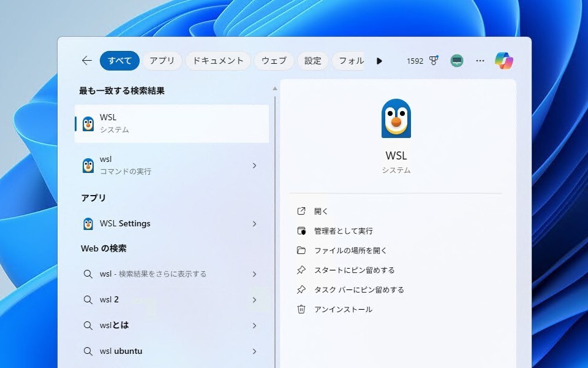The height and width of the screenshot is (368, 588).
Task: Choose ファイルの場所を開く
Action: [x=350, y=250]
